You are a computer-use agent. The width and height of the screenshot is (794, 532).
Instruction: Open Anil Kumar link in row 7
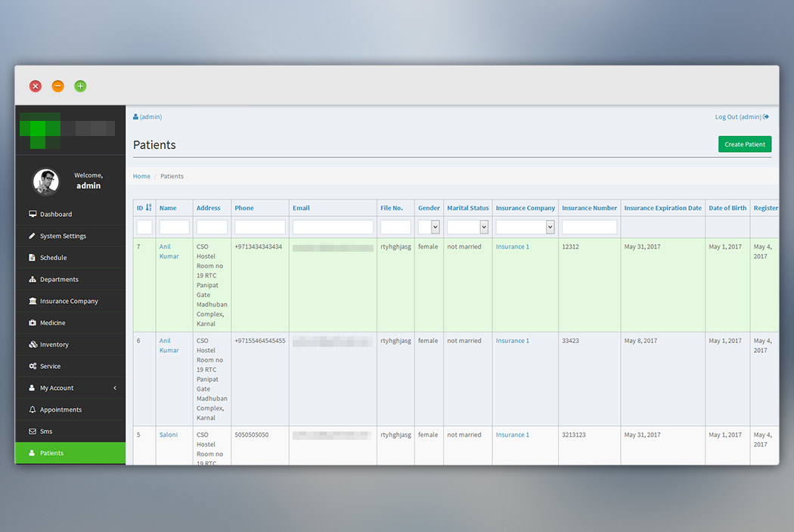pos(169,251)
